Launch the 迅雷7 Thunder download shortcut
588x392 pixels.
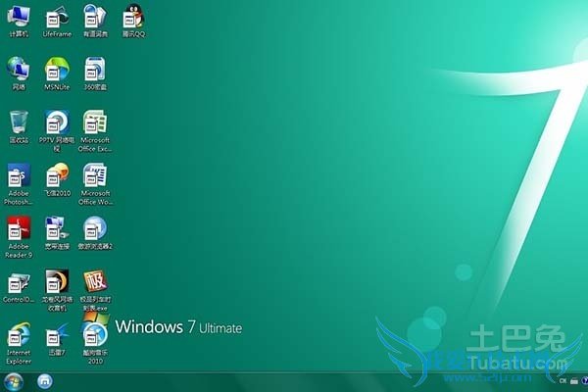(57, 334)
